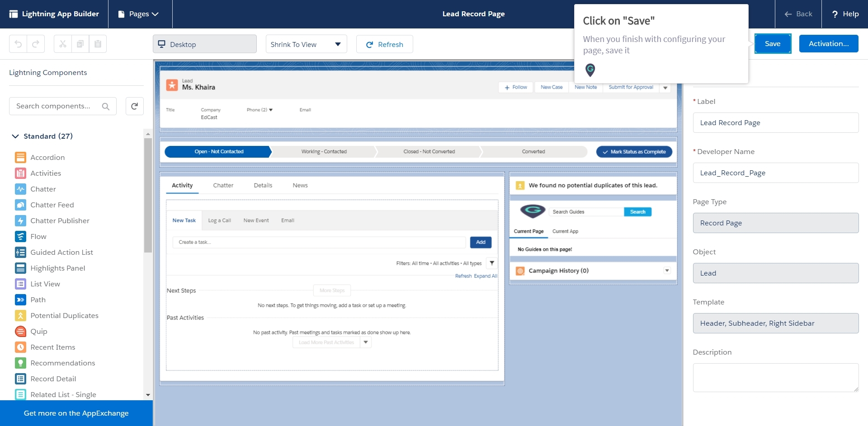Image resolution: width=868 pixels, height=426 pixels.
Task: Open the Help link
Action: 845,14
